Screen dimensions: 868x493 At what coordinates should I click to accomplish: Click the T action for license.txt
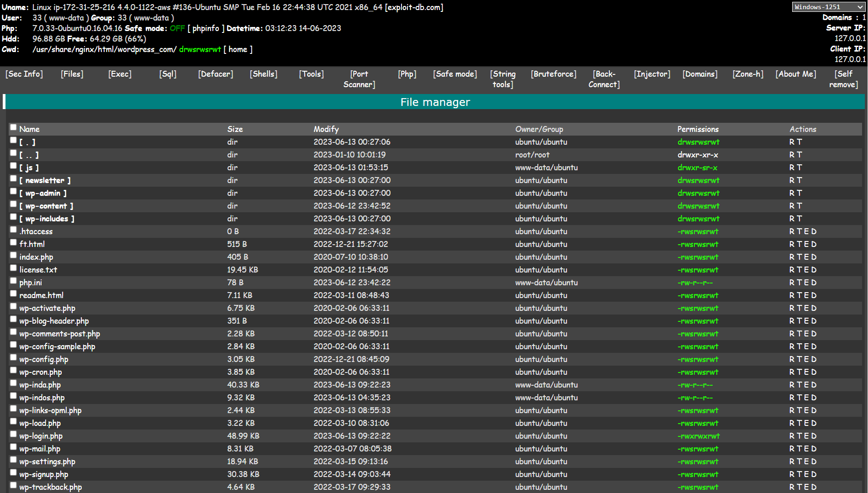tap(799, 270)
